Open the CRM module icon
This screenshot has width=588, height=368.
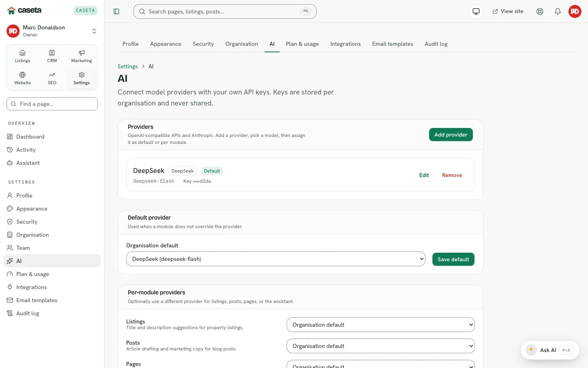pyautogui.click(x=52, y=56)
